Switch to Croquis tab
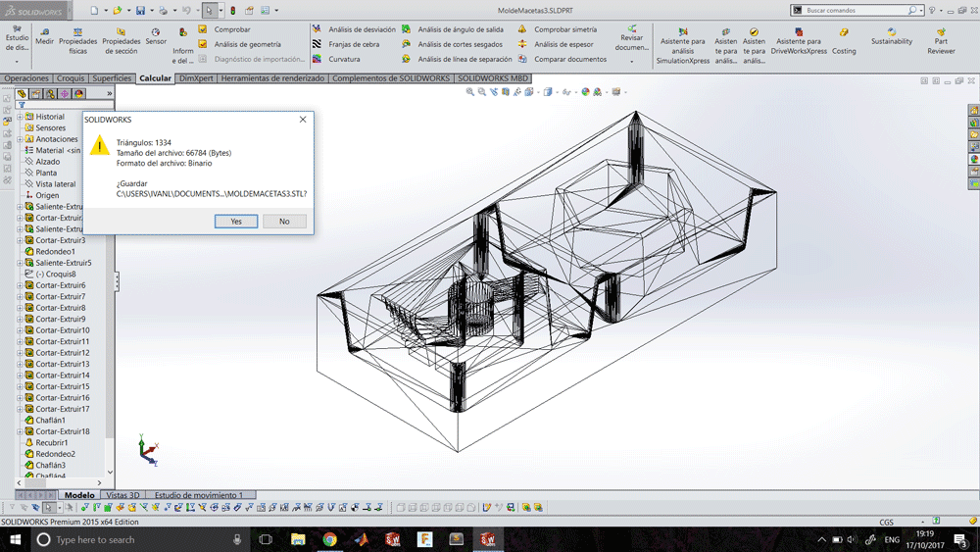 click(70, 78)
